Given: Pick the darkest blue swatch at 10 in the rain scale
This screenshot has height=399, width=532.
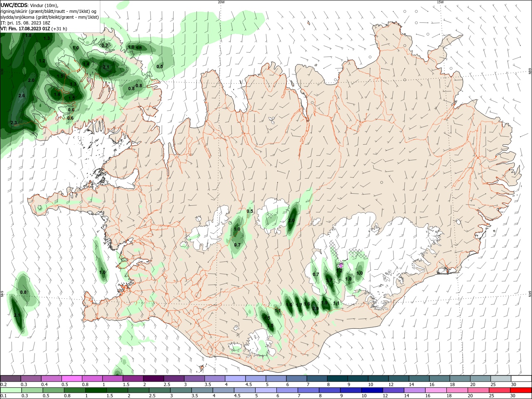Looking at the screenshot, I should pyautogui.click(x=371, y=390).
